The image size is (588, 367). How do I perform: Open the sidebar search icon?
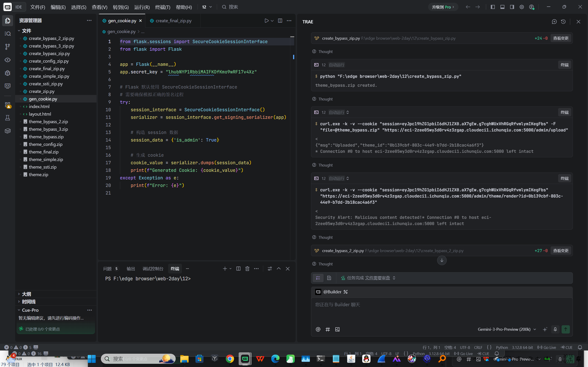pos(8,33)
